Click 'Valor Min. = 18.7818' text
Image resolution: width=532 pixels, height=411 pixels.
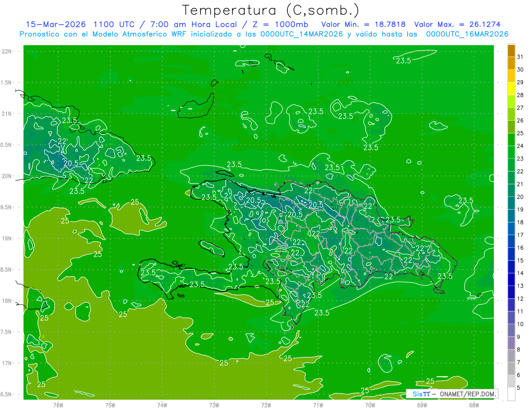tap(363, 24)
